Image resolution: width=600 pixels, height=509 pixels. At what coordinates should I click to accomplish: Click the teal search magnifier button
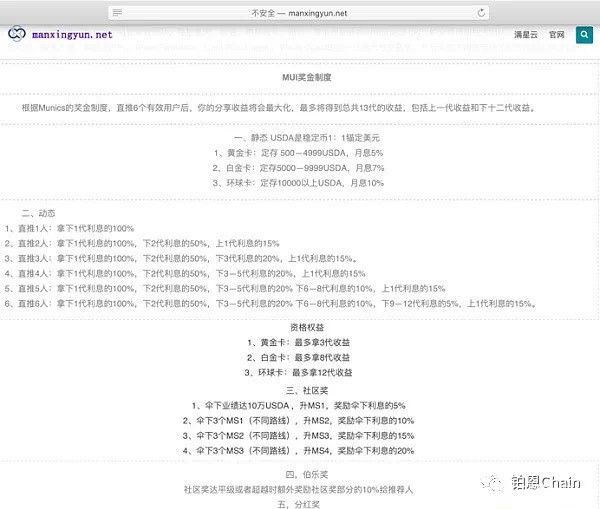584,35
